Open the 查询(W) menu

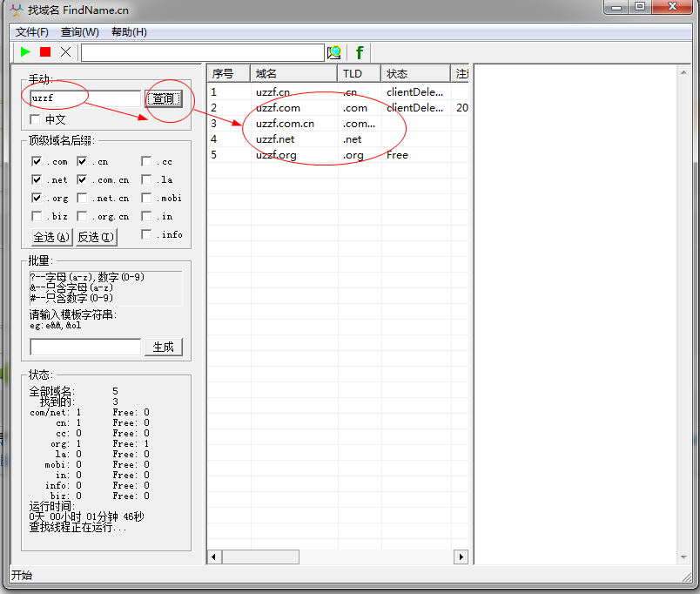(x=80, y=32)
